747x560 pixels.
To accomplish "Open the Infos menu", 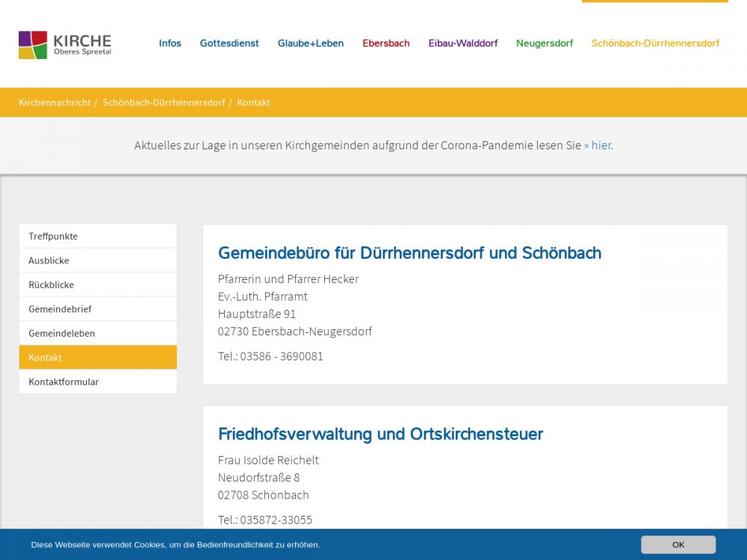I will click(x=170, y=43).
